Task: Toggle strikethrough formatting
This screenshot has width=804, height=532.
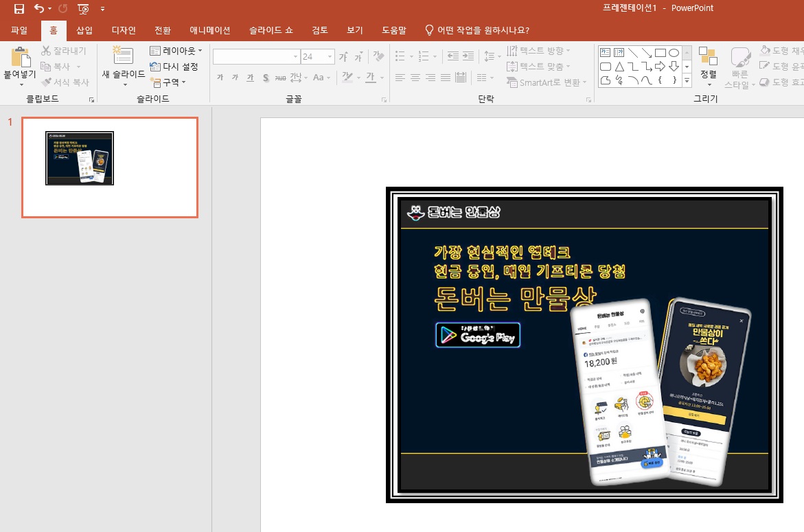Action: tap(281, 78)
